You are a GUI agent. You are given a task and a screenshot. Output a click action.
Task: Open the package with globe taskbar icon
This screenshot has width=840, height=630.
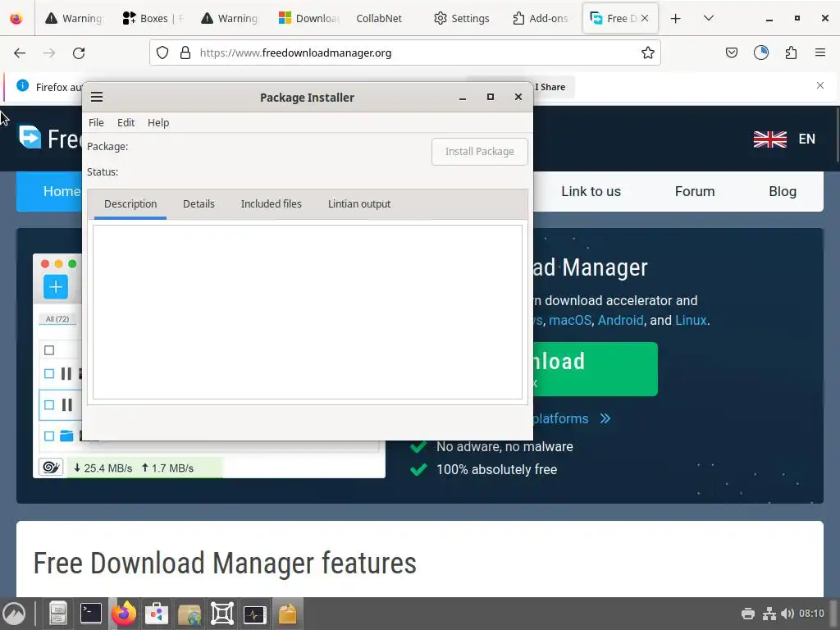(189, 614)
